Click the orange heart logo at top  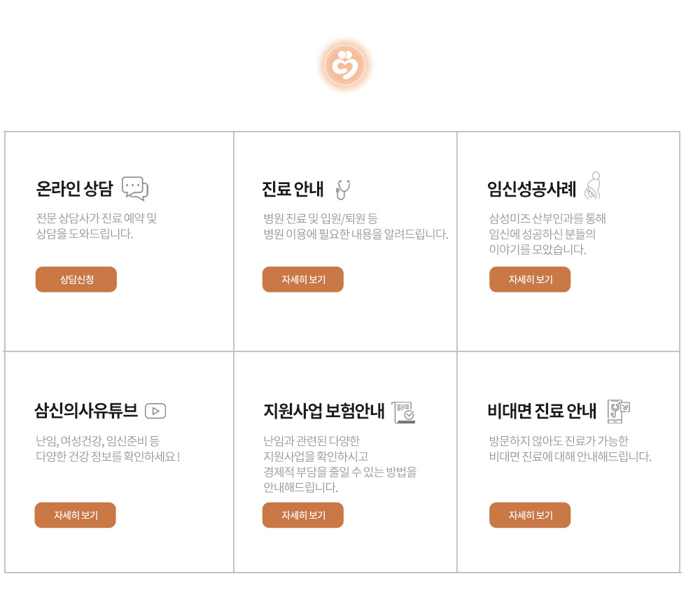pos(345,65)
